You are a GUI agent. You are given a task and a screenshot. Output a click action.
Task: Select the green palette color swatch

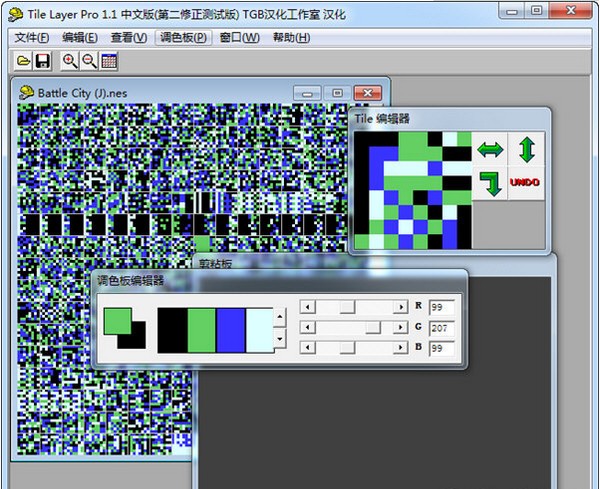pyautogui.click(x=202, y=331)
